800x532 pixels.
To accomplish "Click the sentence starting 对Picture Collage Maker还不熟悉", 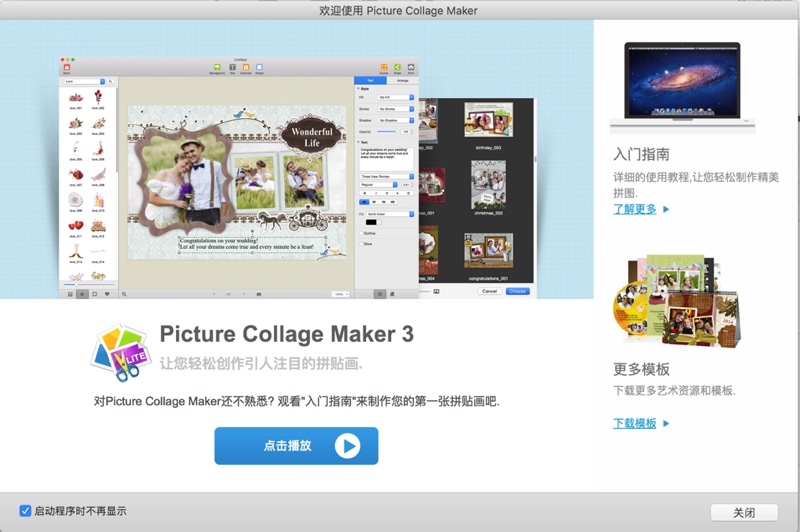I will tap(296, 401).
